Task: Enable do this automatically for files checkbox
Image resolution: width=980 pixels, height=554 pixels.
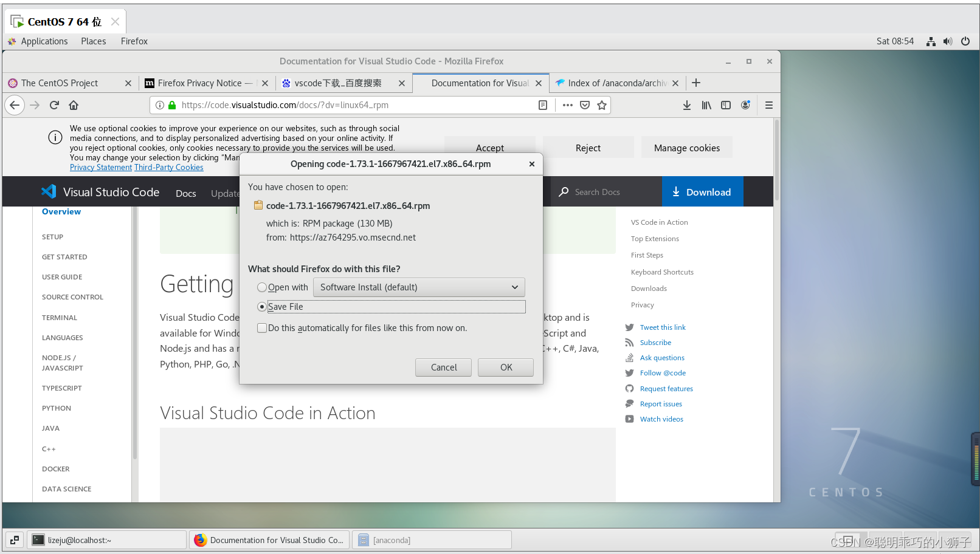Action: [x=262, y=327]
